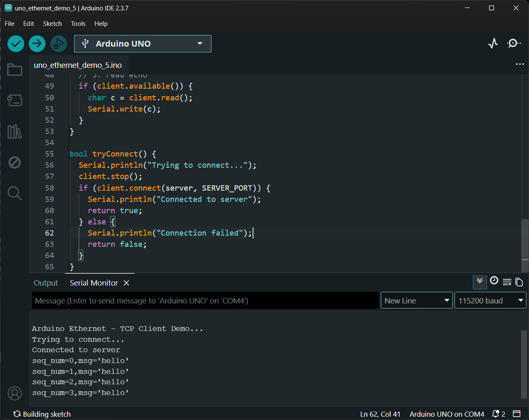Open the Library Manager sidebar panel

click(x=15, y=132)
